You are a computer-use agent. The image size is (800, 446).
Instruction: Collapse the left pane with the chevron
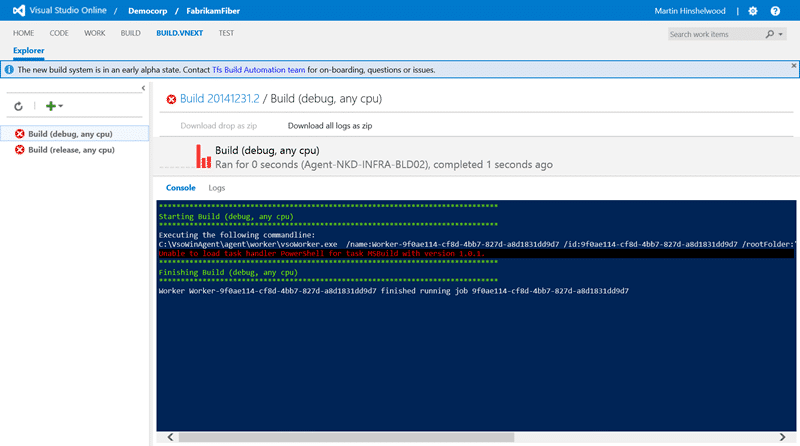tap(143, 88)
